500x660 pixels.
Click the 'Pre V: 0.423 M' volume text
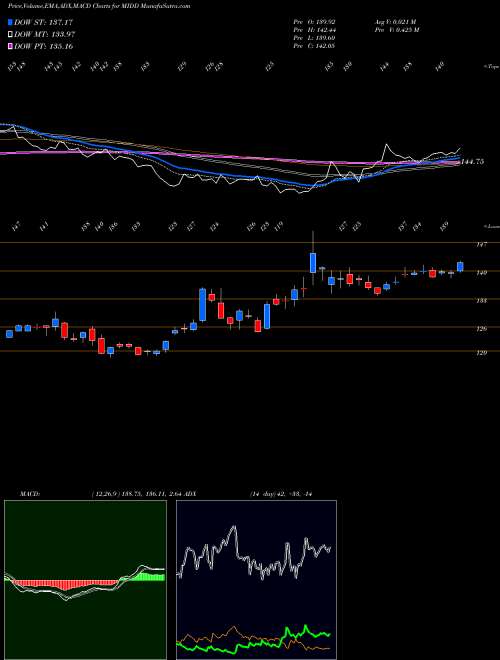pyautogui.click(x=398, y=30)
